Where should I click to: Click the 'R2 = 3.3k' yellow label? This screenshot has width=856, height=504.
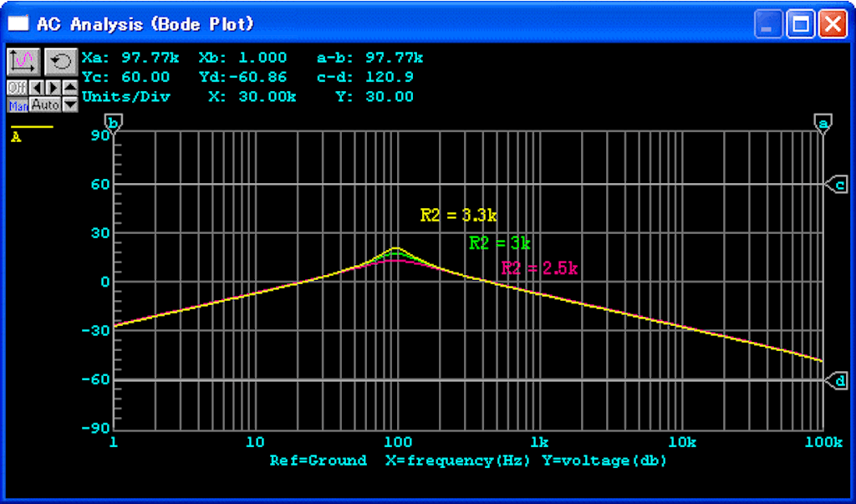coord(459,215)
